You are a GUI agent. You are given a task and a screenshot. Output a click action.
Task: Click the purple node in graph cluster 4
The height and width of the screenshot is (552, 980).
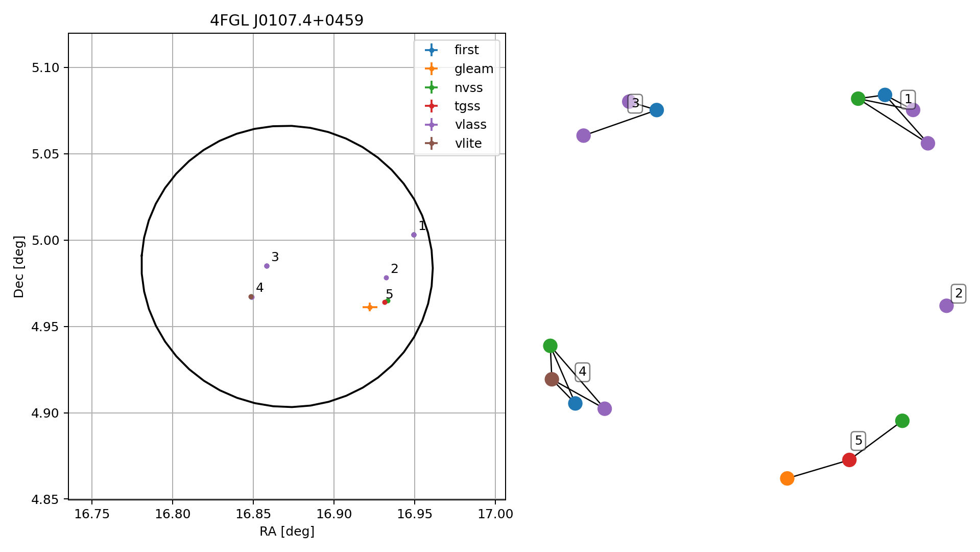pyautogui.click(x=604, y=409)
